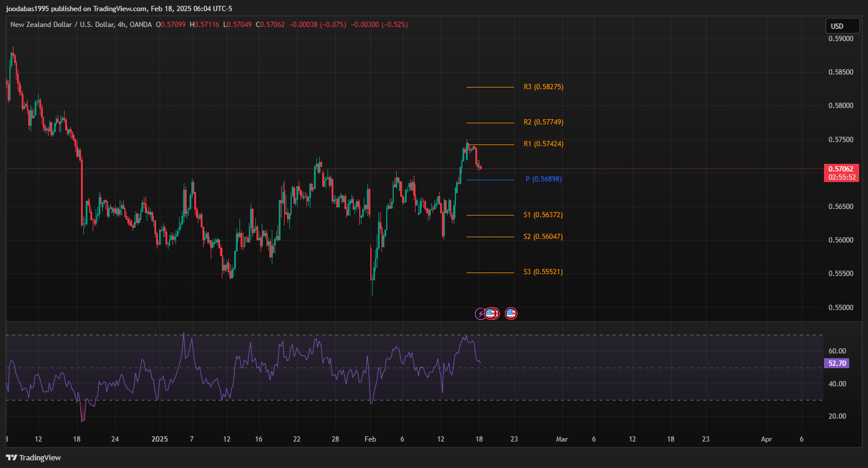The width and height of the screenshot is (868, 468).
Task: Click the New Zealand Dollar / U.S. Dollar title
Action: pos(62,25)
